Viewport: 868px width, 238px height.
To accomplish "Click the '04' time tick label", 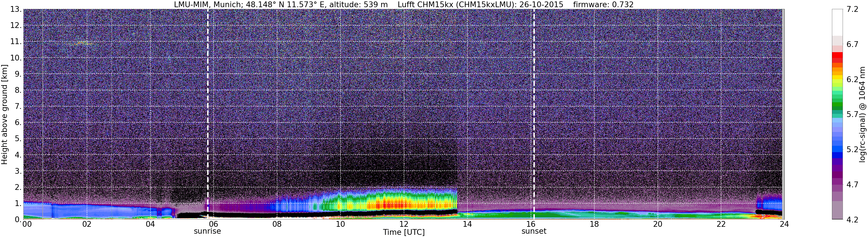I will pos(150,224).
